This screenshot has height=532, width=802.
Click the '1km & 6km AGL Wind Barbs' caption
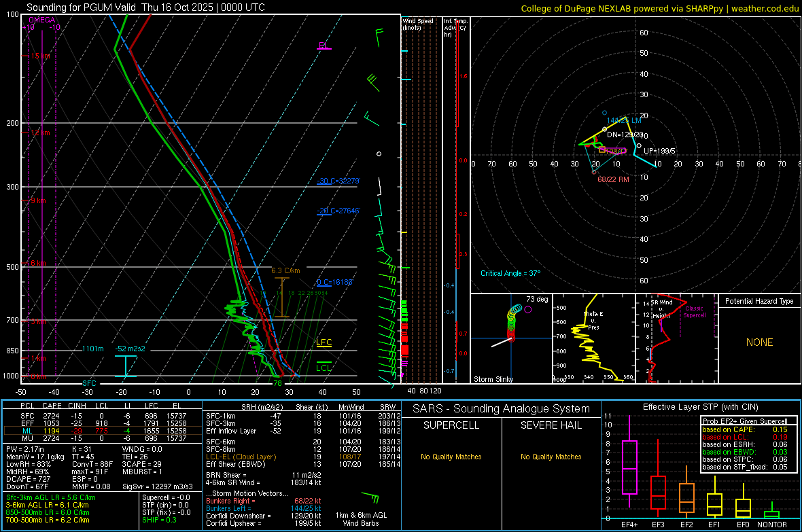point(361,519)
